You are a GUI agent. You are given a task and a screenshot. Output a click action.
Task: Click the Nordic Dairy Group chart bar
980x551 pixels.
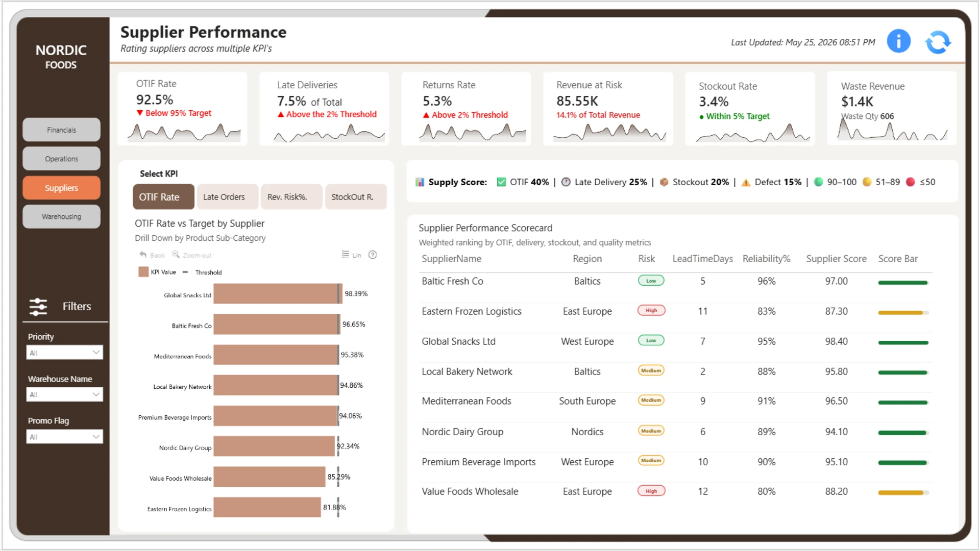click(274, 446)
